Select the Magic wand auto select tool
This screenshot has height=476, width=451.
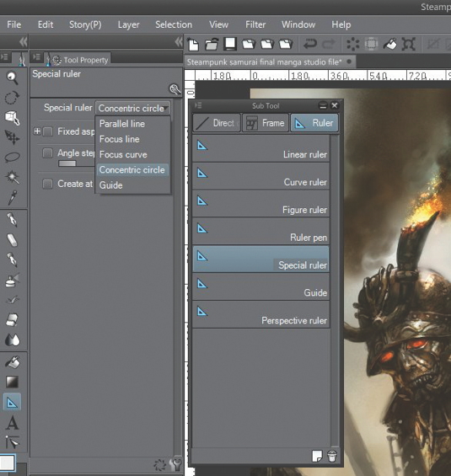click(12, 177)
